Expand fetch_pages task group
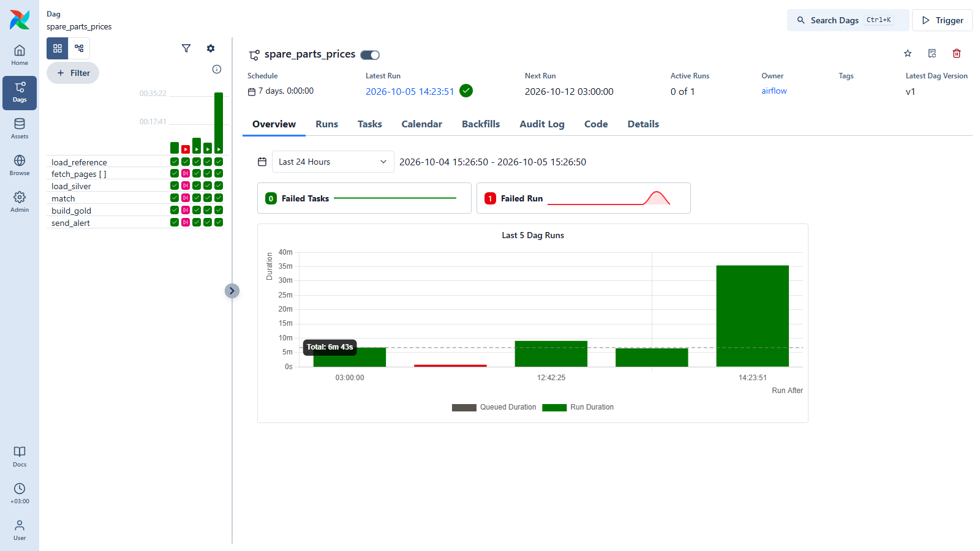Viewport: 980px width, 551px height. click(x=78, y=174)
